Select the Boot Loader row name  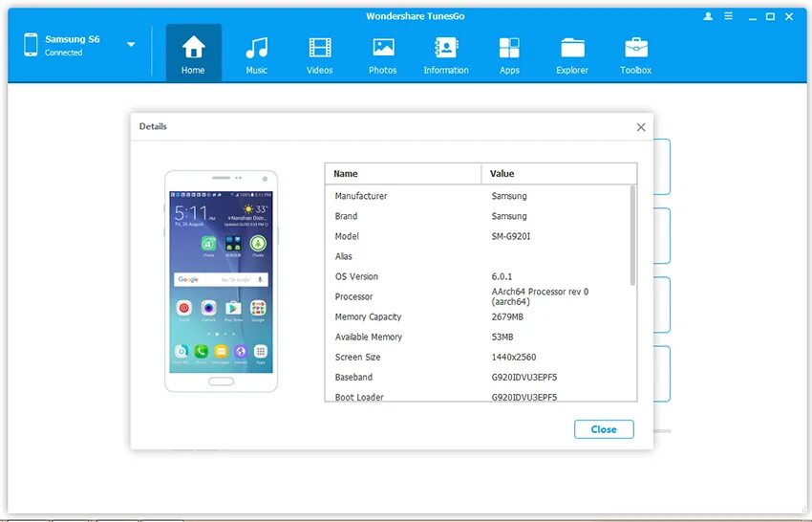[x=359, y=397]
